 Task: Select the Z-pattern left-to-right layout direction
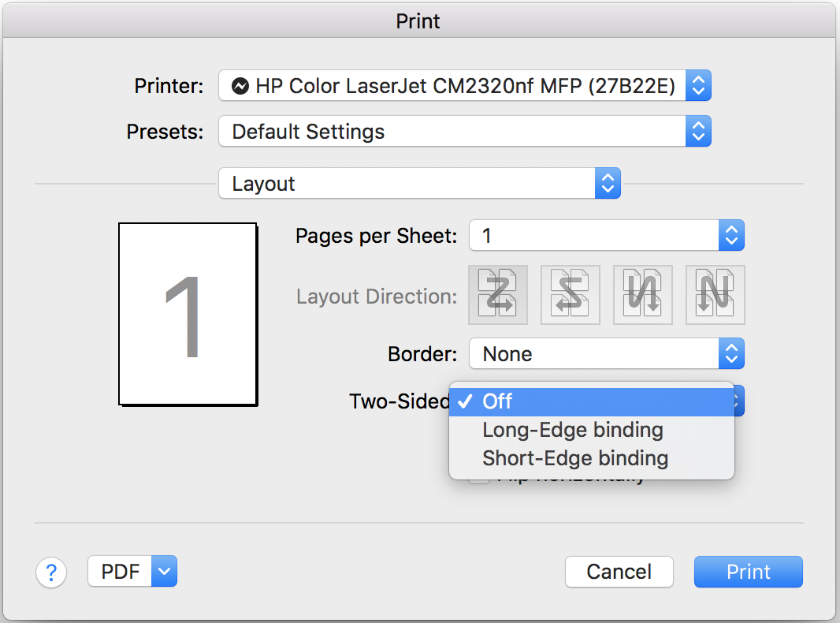(498, 295)
